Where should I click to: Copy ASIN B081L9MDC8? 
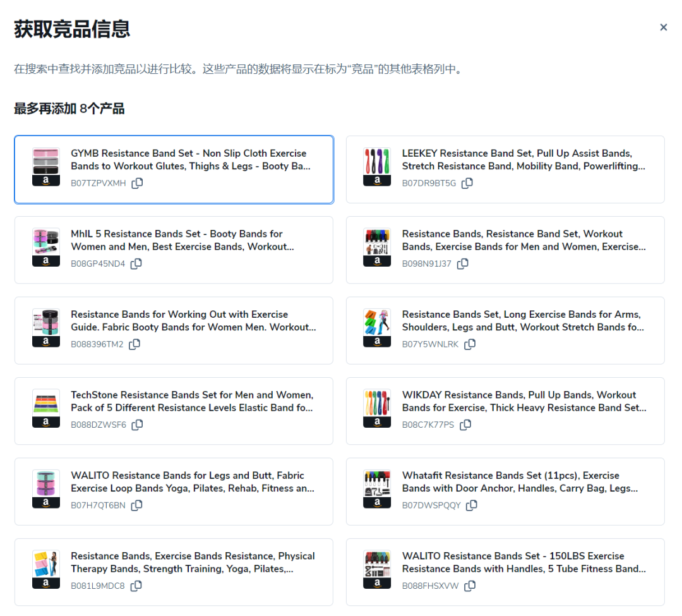click(x=136, y=586)
